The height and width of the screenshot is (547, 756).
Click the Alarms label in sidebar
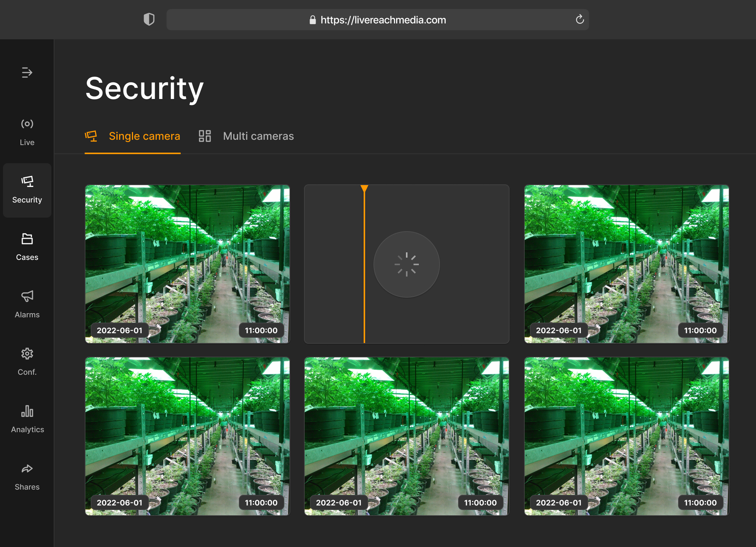(x=27, y=315)
